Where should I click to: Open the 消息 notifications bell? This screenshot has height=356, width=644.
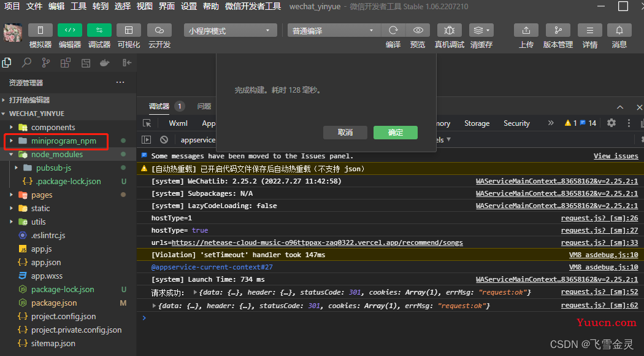tap(619, 31)
